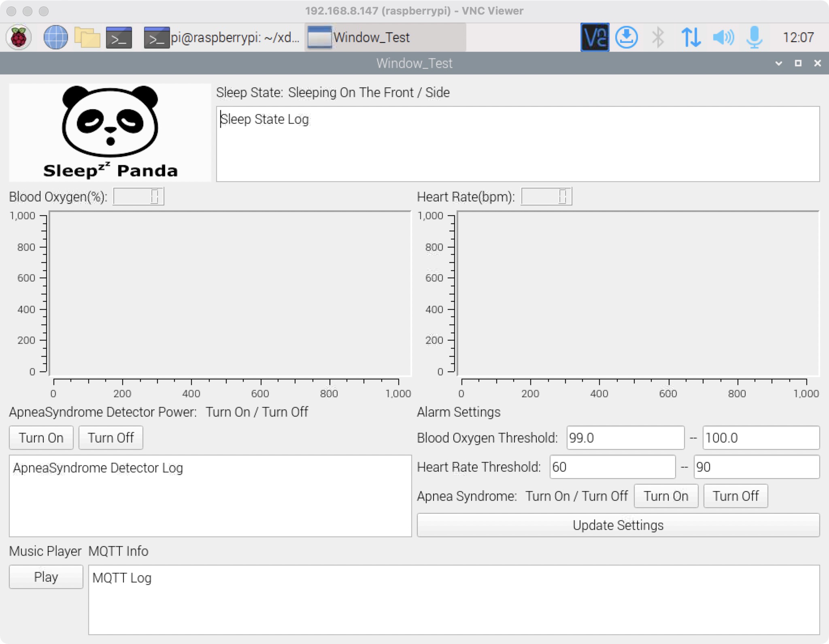Click the Heart Rate lower threshold field

tap(612, 467)
